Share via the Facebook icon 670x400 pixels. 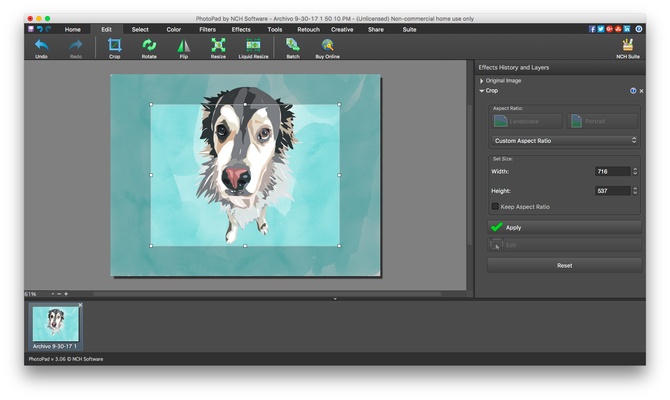592,29
